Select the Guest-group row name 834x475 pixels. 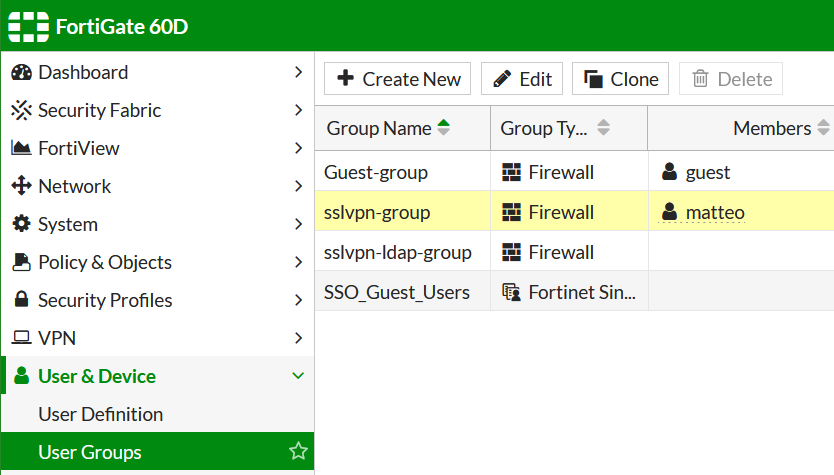(376, 172)
